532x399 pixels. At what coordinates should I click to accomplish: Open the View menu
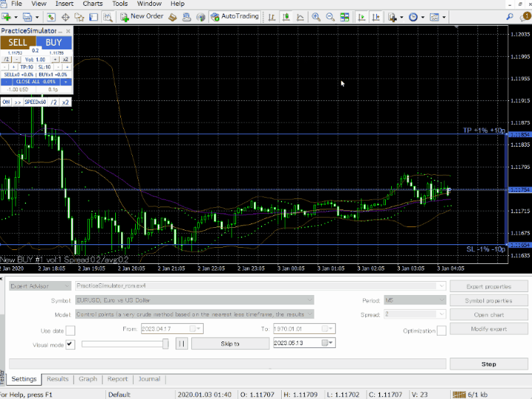click(38, 4)
